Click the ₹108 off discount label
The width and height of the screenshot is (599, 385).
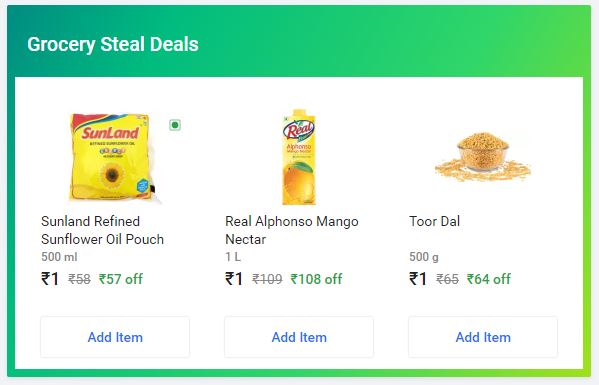tap(316, 279)
